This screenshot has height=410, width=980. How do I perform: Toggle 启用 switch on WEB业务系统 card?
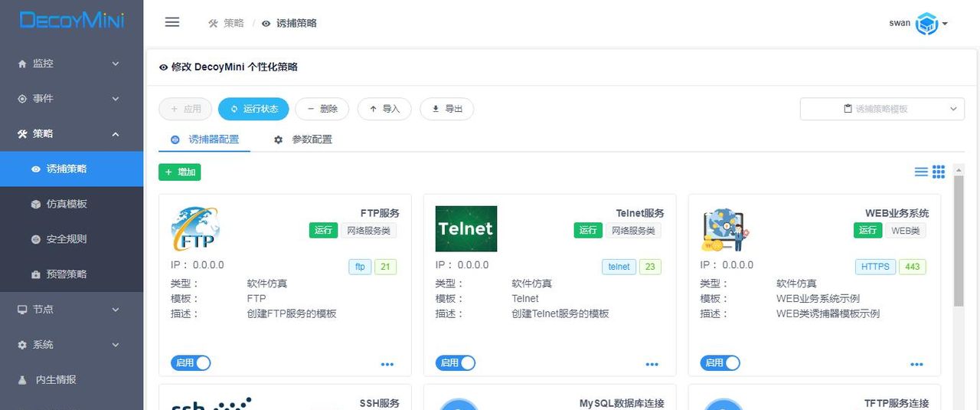click(x=720, y=363)
